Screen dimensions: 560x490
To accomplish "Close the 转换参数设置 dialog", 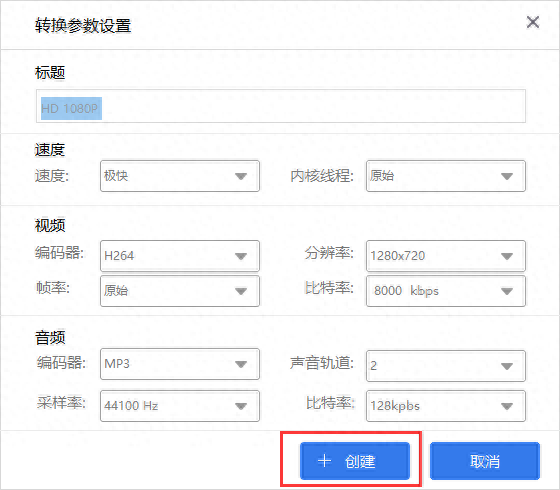I will tap(532, 22).
